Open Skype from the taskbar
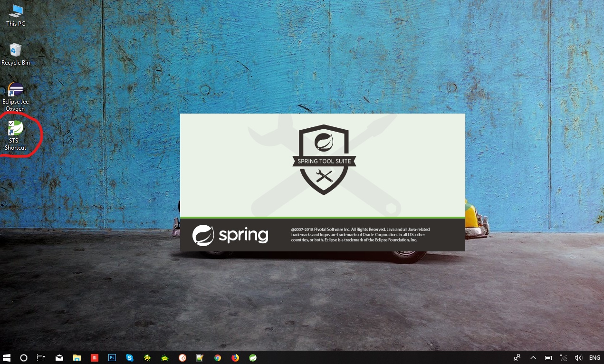This screenshot has width=604, height=364. point(130,357)
